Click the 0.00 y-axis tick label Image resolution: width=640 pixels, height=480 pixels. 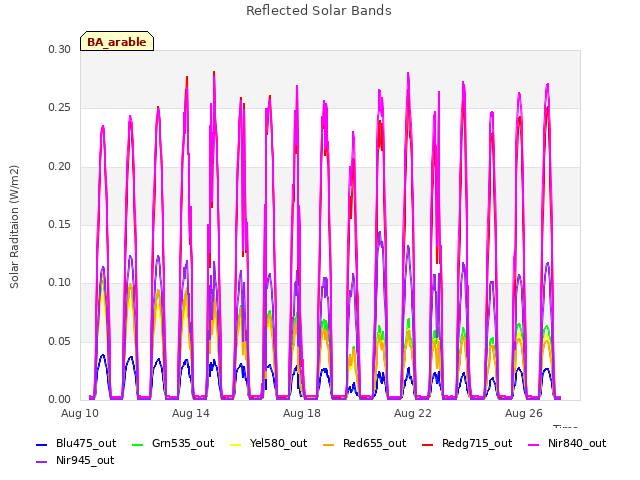60,399
